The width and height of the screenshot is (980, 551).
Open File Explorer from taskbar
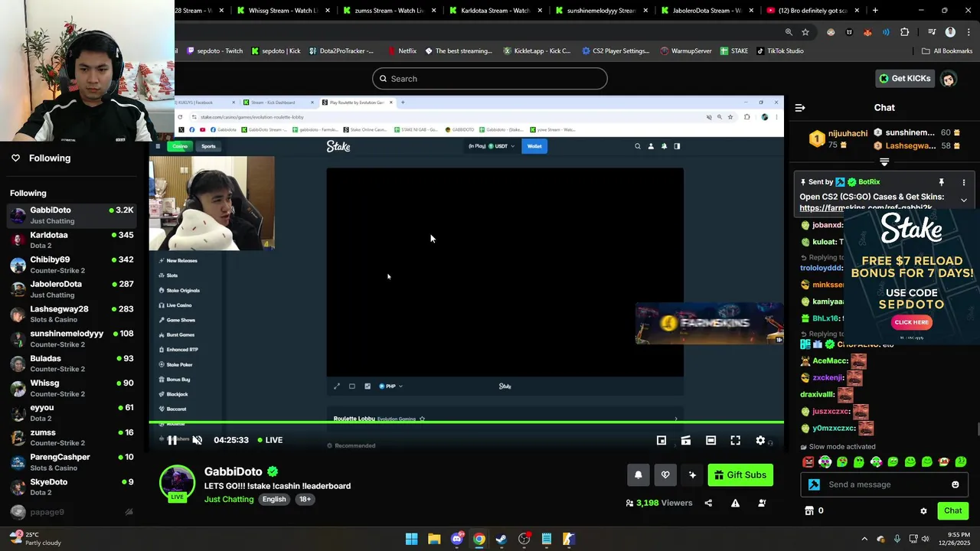coord(434,539)
